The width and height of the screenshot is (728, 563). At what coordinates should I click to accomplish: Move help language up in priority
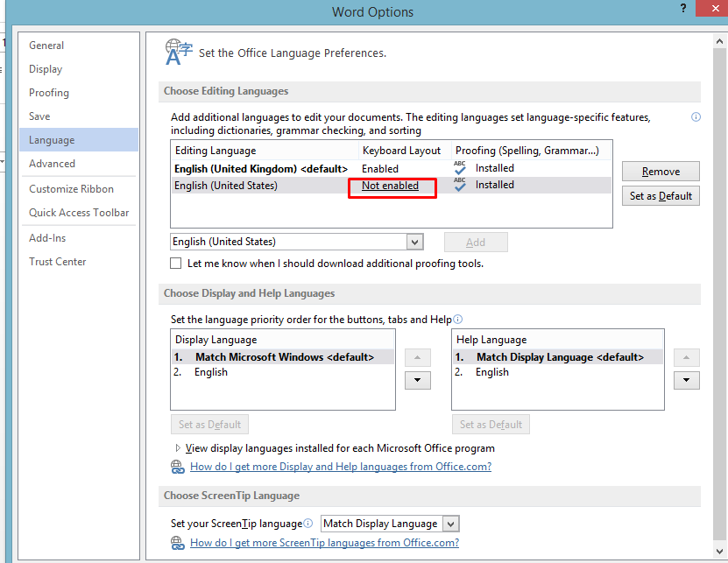686,358
